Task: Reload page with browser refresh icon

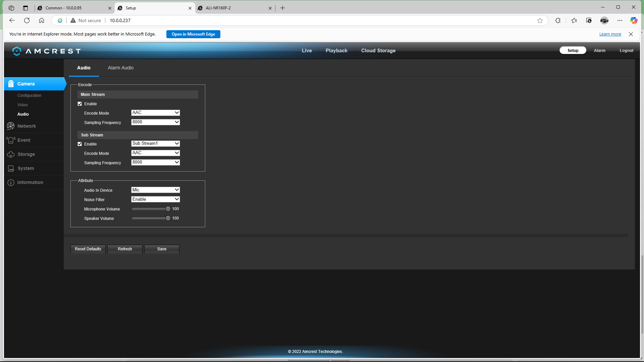Action: 27,20
